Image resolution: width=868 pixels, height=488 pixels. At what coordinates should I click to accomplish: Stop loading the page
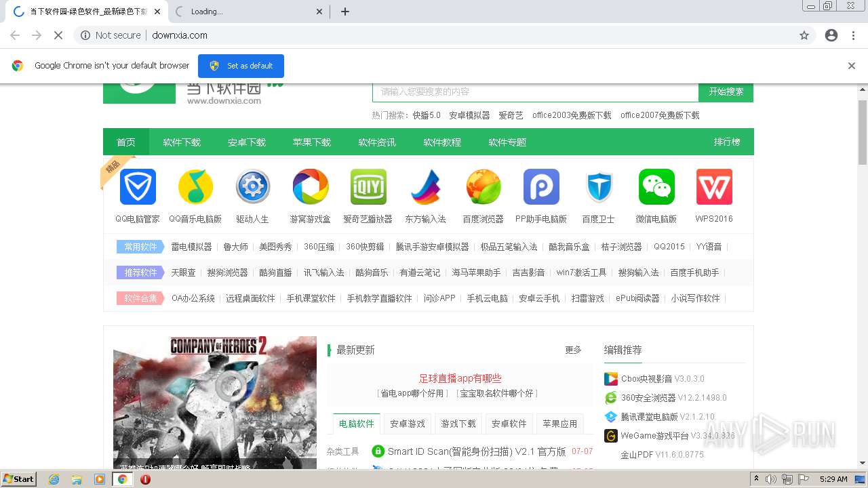[x=58, y=35]
